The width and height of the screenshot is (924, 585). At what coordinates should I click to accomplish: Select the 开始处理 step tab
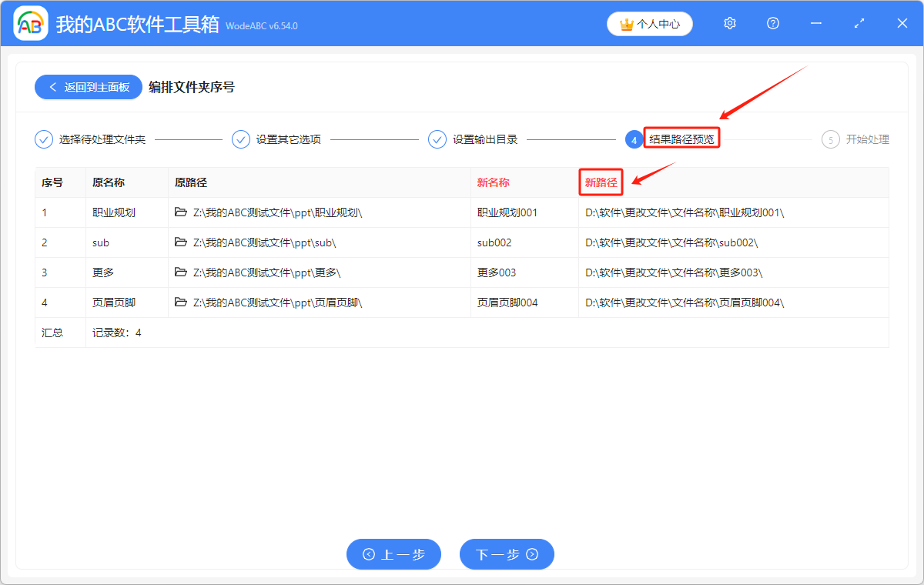tap(861, 139)
